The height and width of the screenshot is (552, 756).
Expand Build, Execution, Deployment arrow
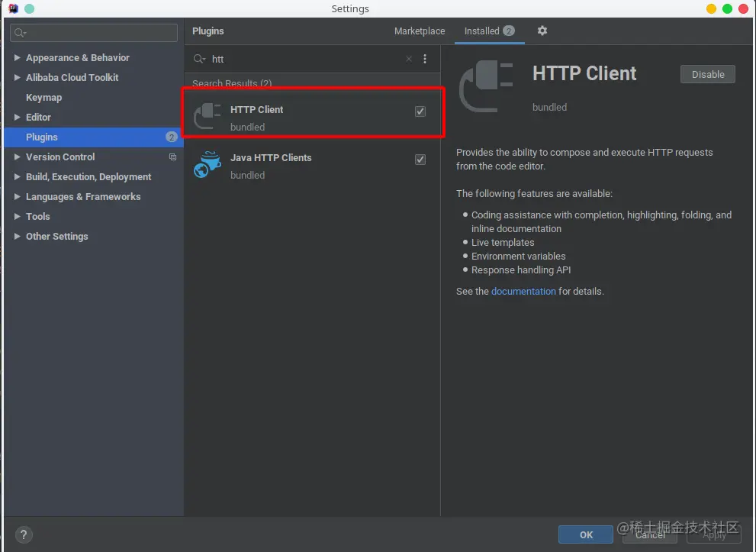point(18,176)
